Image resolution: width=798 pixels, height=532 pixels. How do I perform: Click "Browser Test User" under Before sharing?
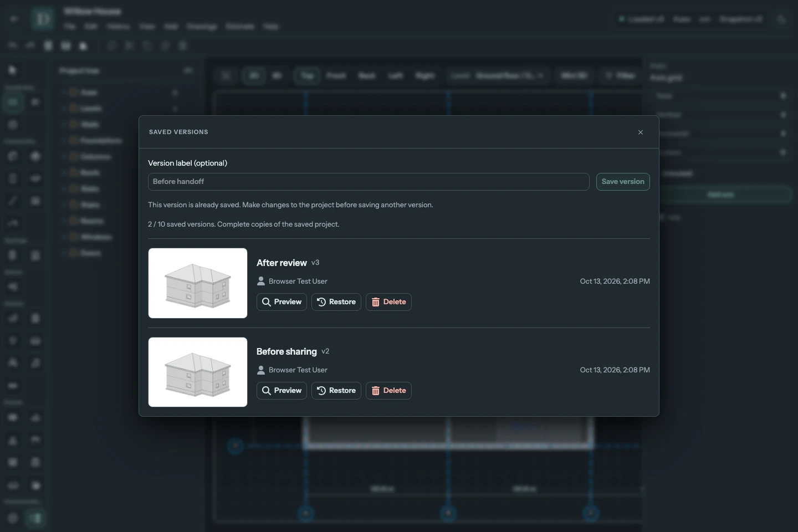(298, 370)
